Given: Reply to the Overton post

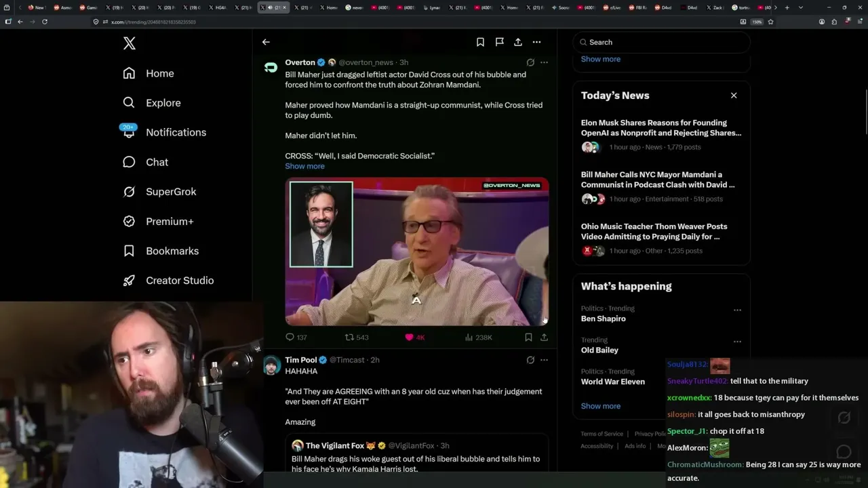Looking at the screenshot, I should point(296,337).
